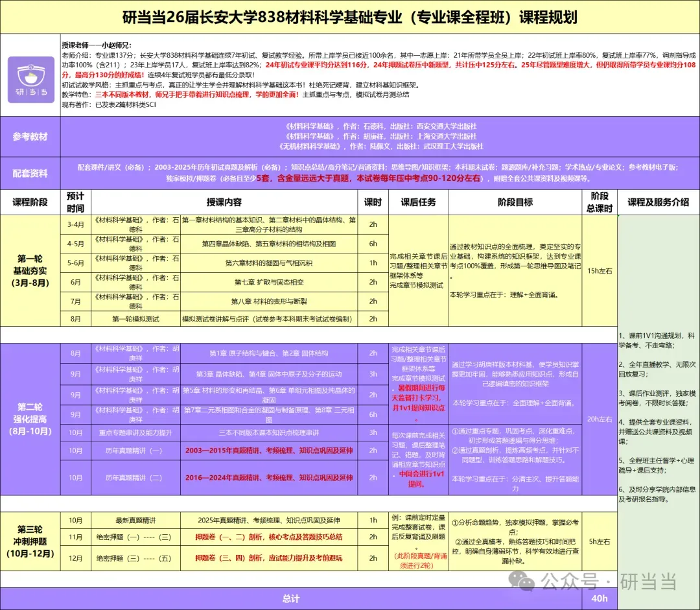700x610 pixels.
Task: Select service item '4、提供全套专业课资料'
Action: (x=657, y=432)
